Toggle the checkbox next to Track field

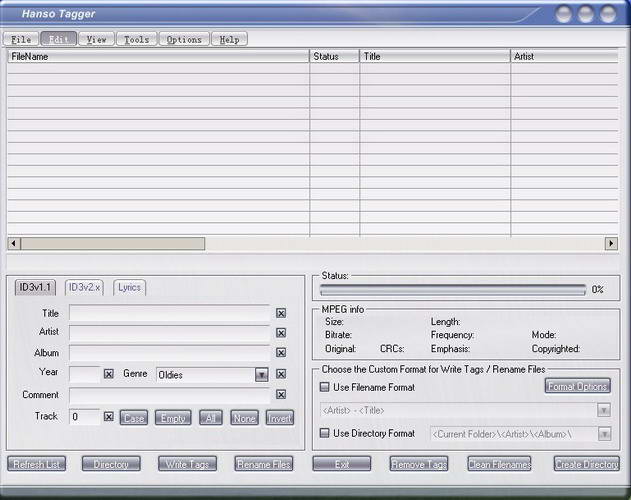[x=109, y=417]
